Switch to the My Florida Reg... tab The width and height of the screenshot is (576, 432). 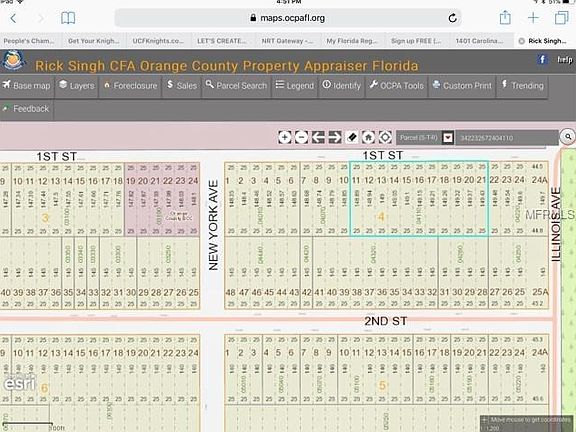(x=352, y=41)
